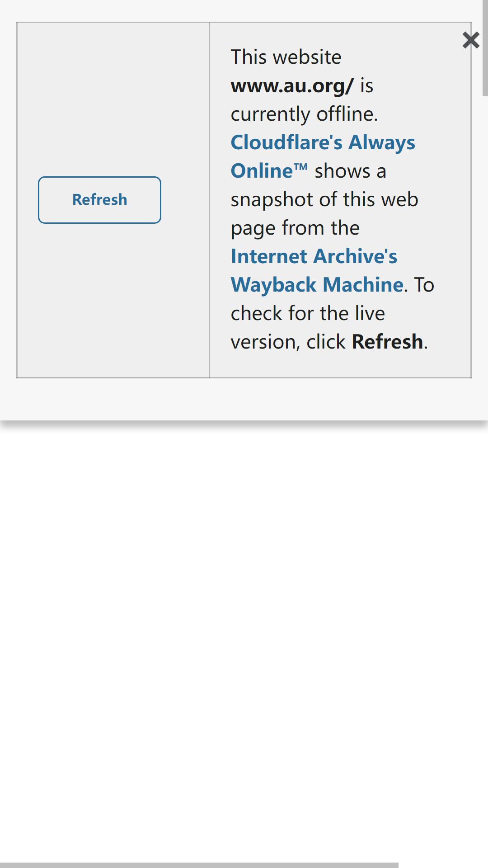488x868 pixels.
Task: Click the Wayback Machine portion of the archive link
Action: pyautogui.click(x=317, y=285)
